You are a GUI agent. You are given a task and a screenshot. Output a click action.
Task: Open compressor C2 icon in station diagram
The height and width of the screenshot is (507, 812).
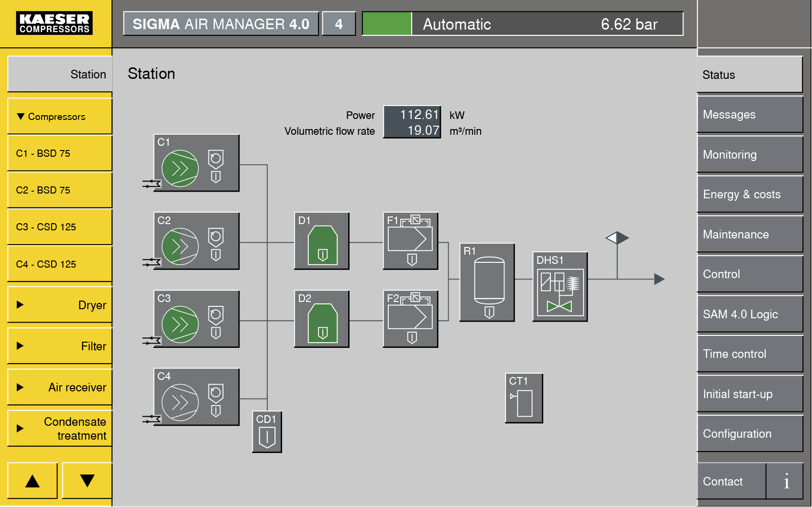click(197, 241)
